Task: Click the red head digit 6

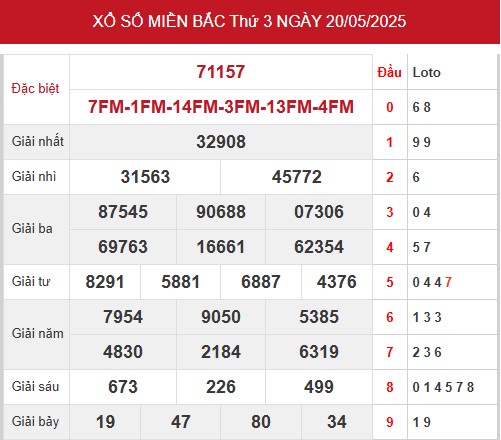Action: 390,317
